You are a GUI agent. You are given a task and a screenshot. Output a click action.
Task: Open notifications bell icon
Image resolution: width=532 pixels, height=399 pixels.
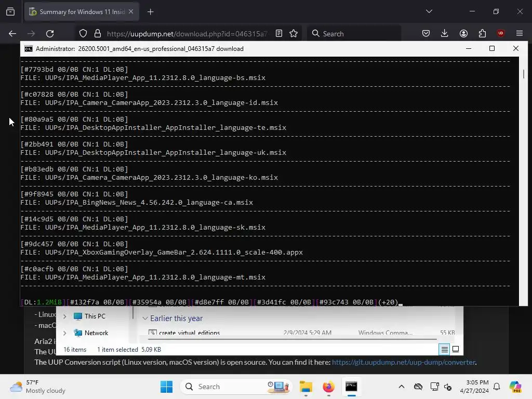pos(497,387)
